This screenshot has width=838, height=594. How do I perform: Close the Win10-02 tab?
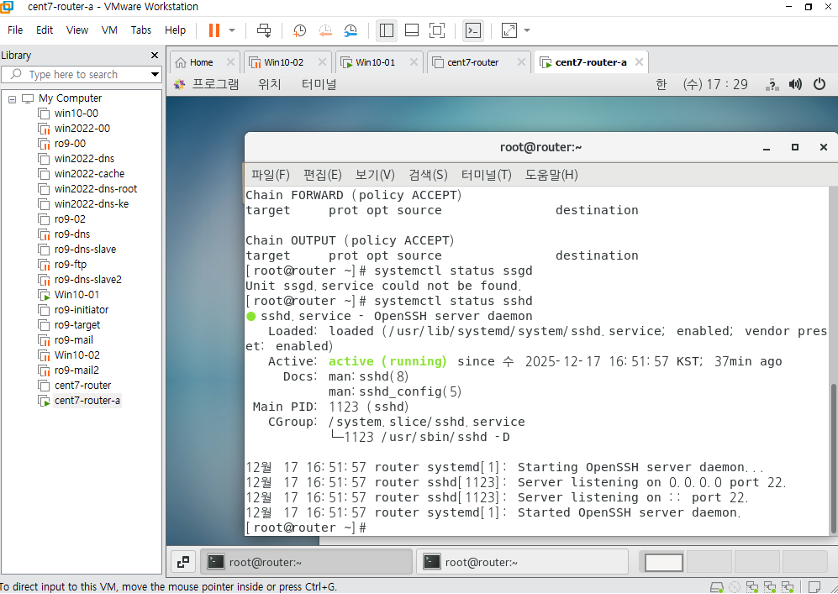pos(322,63)
